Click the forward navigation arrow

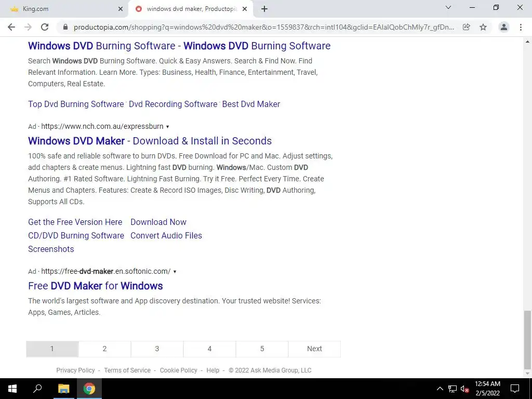[28, 27]
